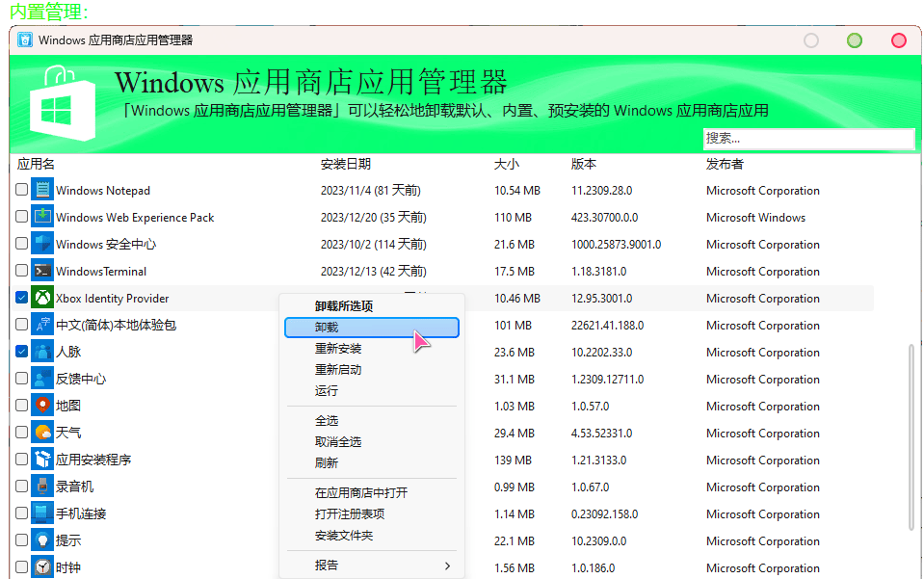Click 全选 in the context menu

(x=327, y=421)
